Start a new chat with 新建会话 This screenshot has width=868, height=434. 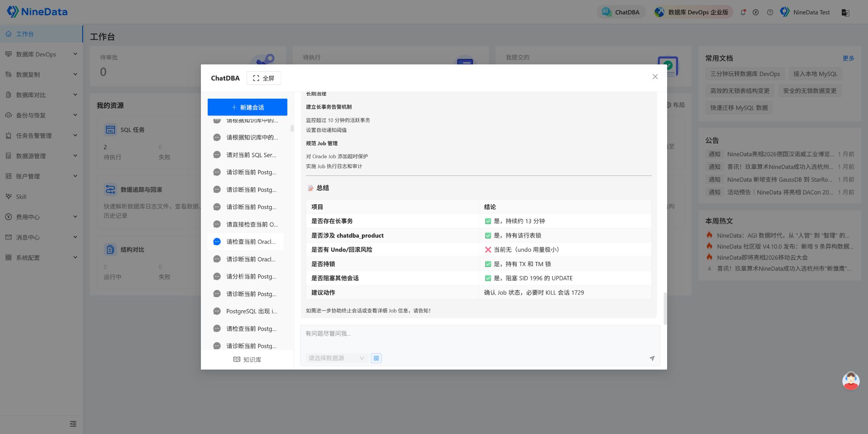tap(248, 107)
